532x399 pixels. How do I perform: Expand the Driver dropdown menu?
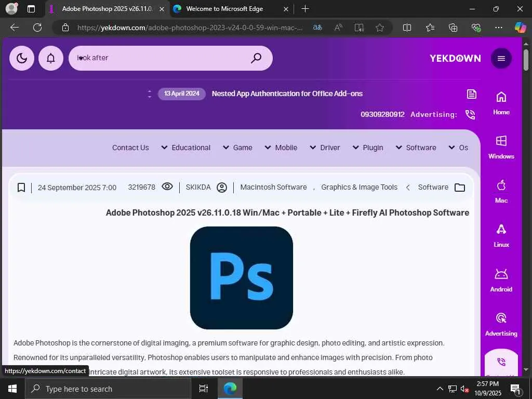tap(325, 148)
